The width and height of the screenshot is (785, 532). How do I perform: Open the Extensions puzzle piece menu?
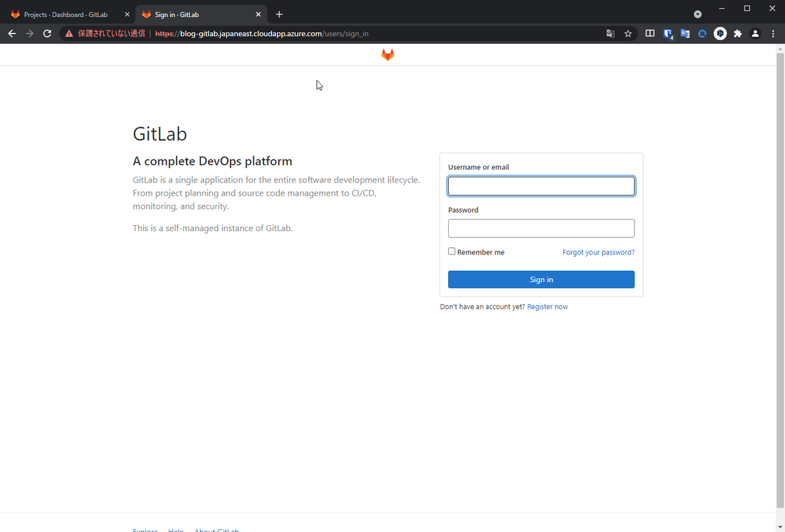tap(738, 33)
